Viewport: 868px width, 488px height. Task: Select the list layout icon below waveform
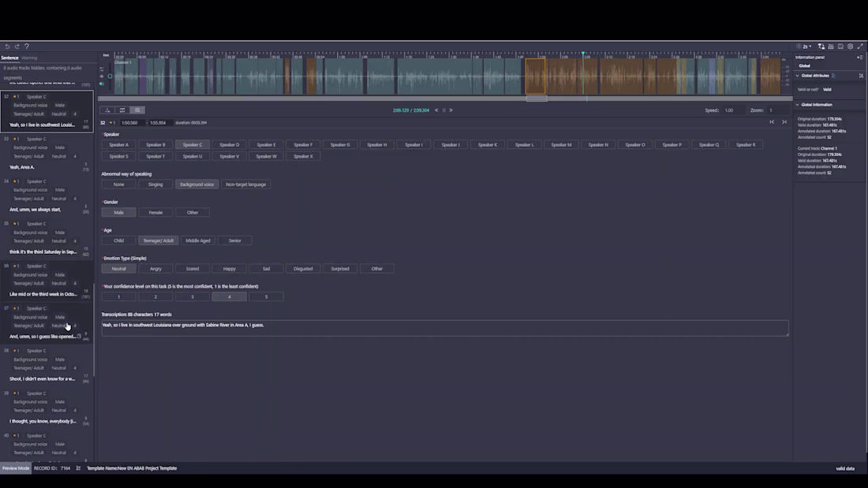coord(137,110)
